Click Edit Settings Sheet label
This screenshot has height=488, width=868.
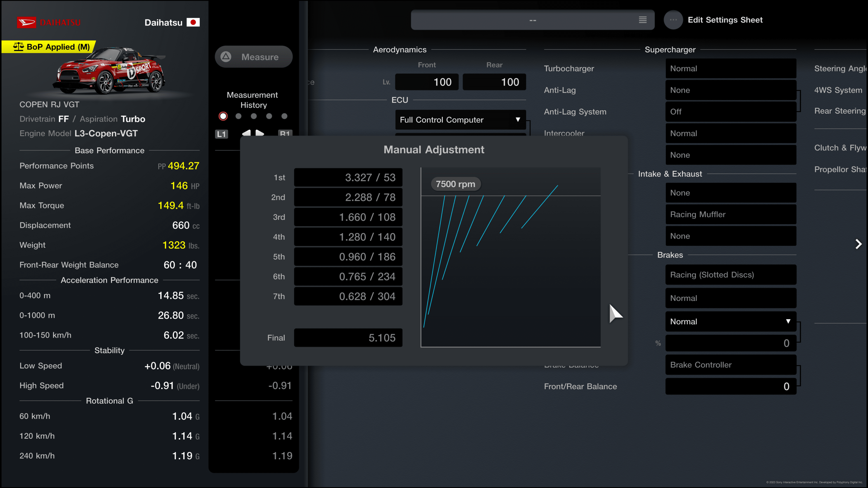725,20
